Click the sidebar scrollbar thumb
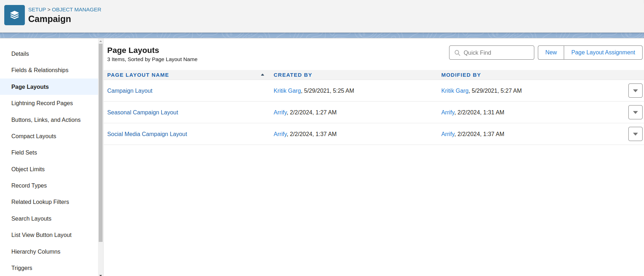The height and width of the screenshot is (276, 644). [x=100, y=142]
